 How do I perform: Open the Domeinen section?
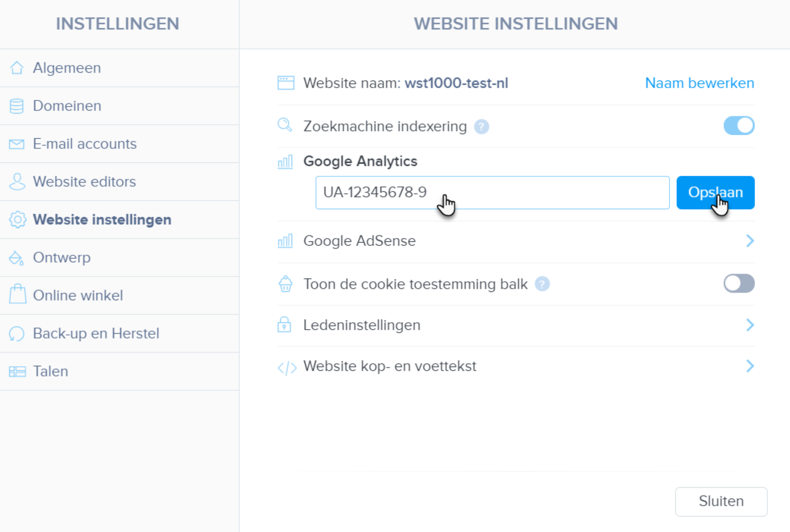click(67, 106)
